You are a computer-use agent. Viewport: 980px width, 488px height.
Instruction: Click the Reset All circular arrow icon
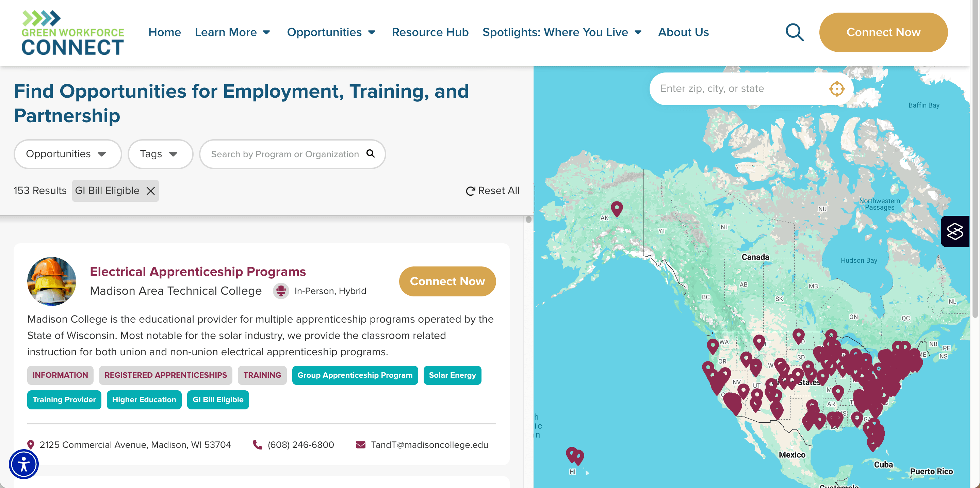(x=471, y=191)
